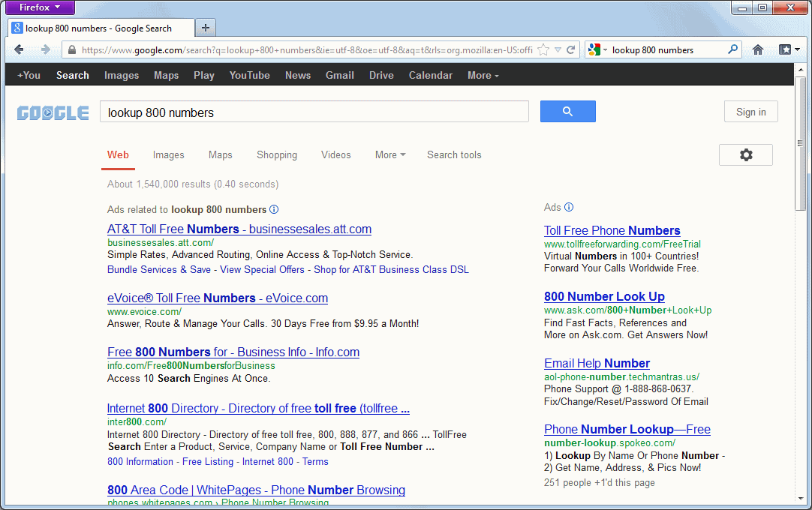Expand the More menu in the black bar
812x510 pixels.
click(483, 75)
